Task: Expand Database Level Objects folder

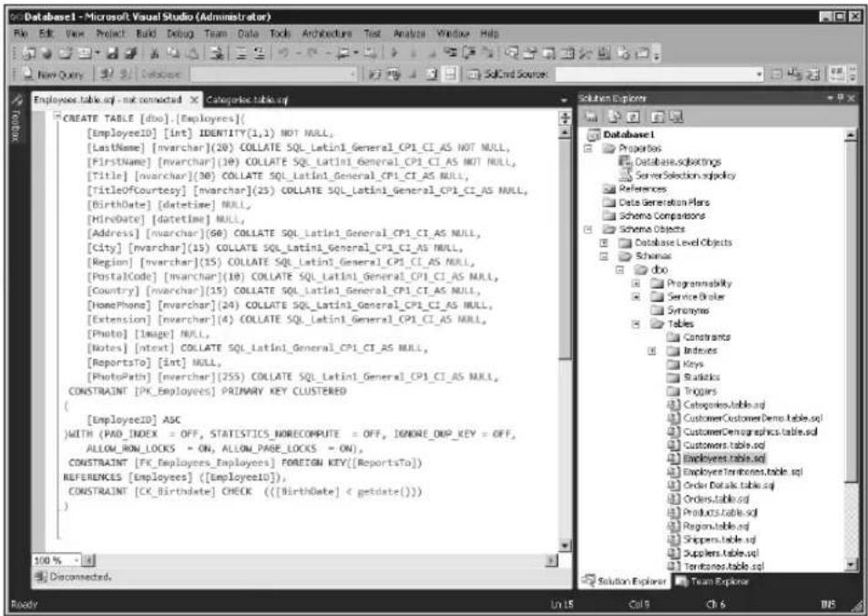Action: [605, 242]
